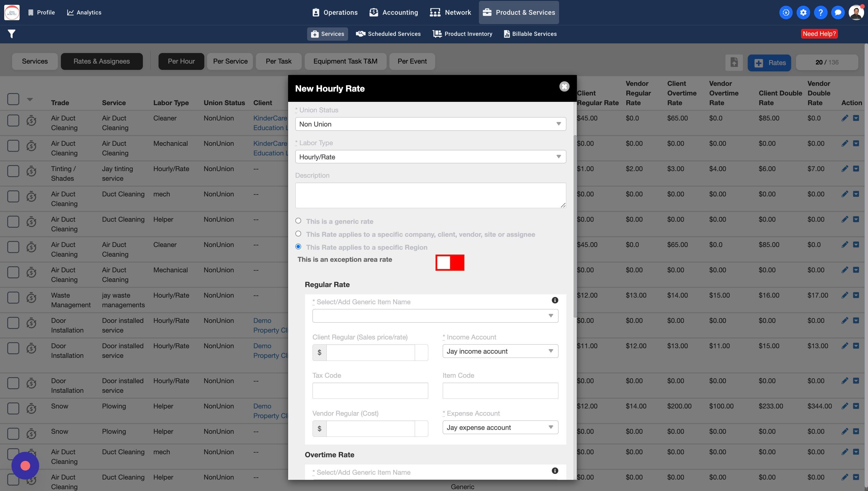Click info icon beside Regular Rate item name
Image resolution: width=868 pixels, height=491 pixels.
[555, 300]
